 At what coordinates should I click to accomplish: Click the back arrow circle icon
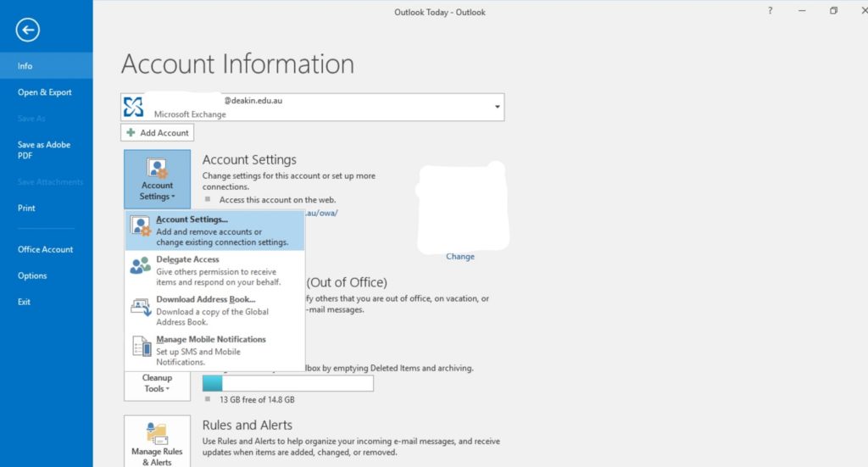point(28,31)
